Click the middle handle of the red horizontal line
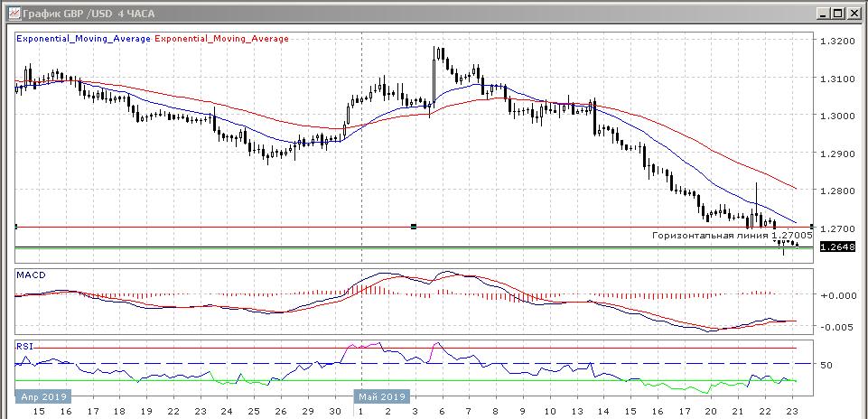The width and height of the screenshot is (868, 419). (x=414, y=227)
